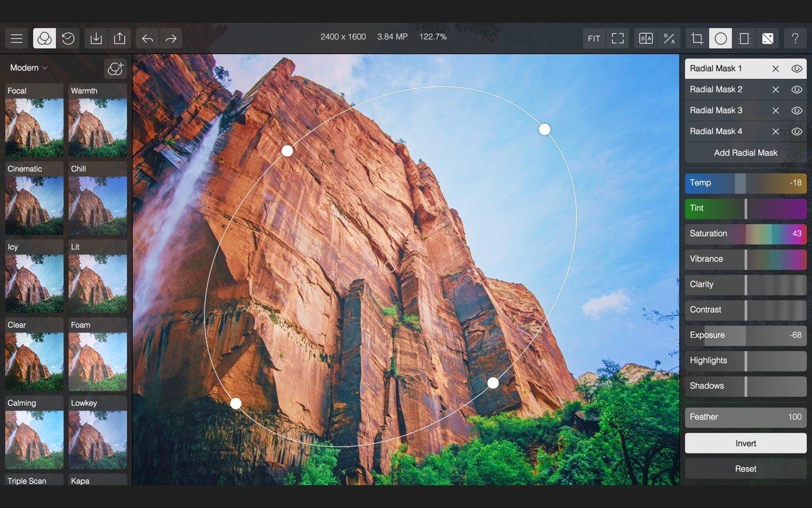Open the Export/Share panel
The width and height of the screenshot is (812, 508).
point(119,38)
